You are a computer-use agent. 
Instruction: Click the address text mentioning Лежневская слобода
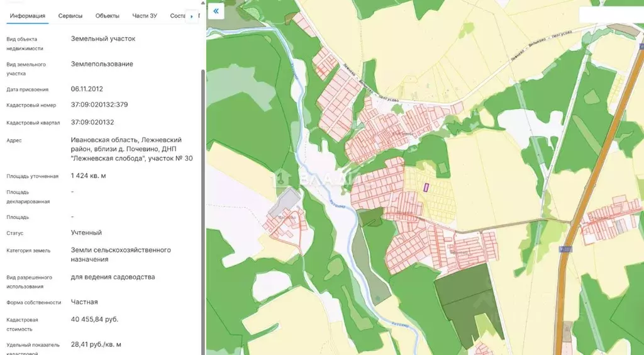click(131, 149)
